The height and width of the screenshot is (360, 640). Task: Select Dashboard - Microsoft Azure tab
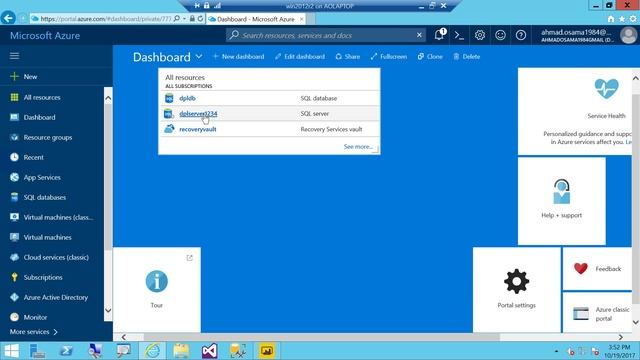tap(256, 19)
